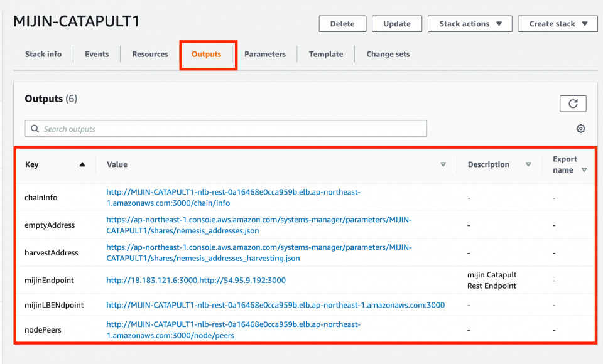The height and width of the screenshot is (364, 603).
Task: Select the nodePeers key text
Action: [43, 329]
